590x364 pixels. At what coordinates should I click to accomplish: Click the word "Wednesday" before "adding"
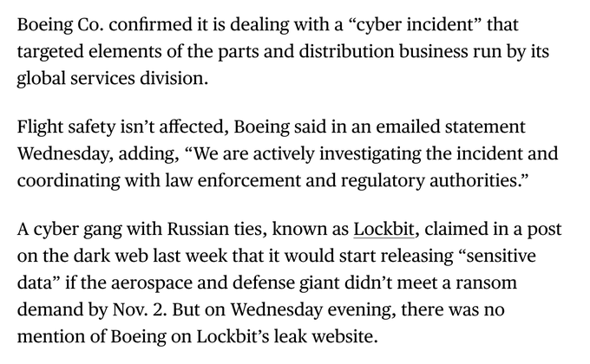click(x=61, y=153)
